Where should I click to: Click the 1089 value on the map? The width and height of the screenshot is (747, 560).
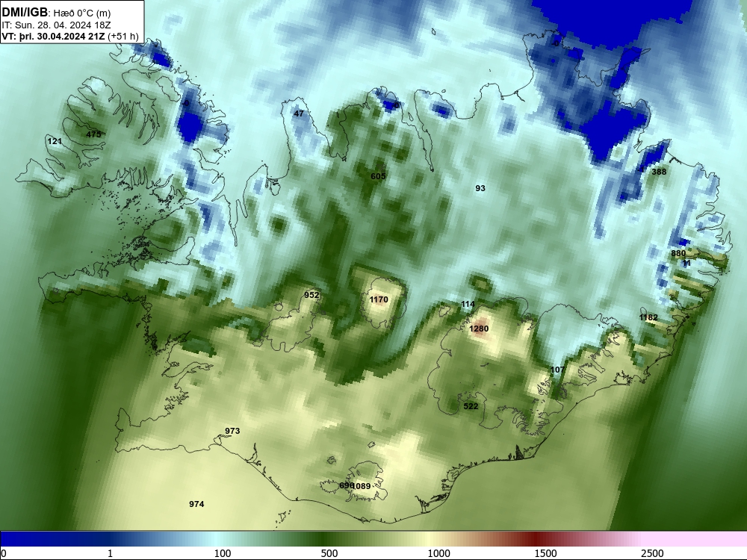(362, 486)
